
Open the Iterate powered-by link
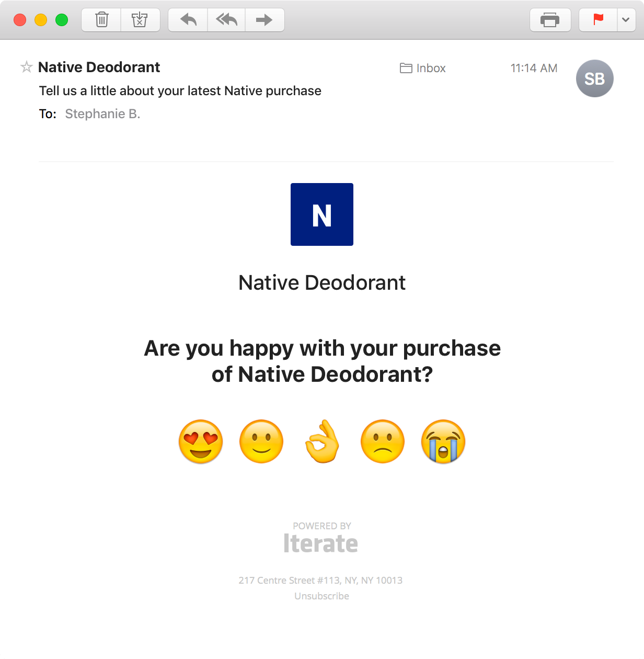coord(321,543)
